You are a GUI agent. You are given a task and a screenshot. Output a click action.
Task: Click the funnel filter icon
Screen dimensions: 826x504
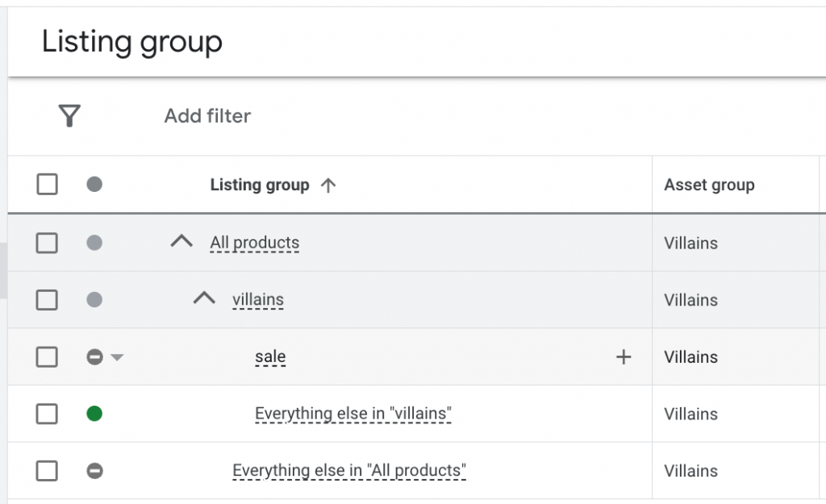tap(69, 116)
